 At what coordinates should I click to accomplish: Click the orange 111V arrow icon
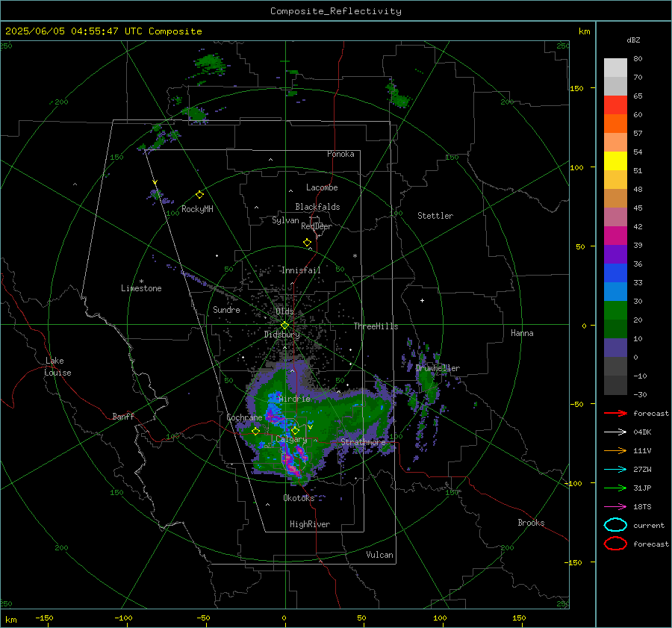(x=615, y=450)
